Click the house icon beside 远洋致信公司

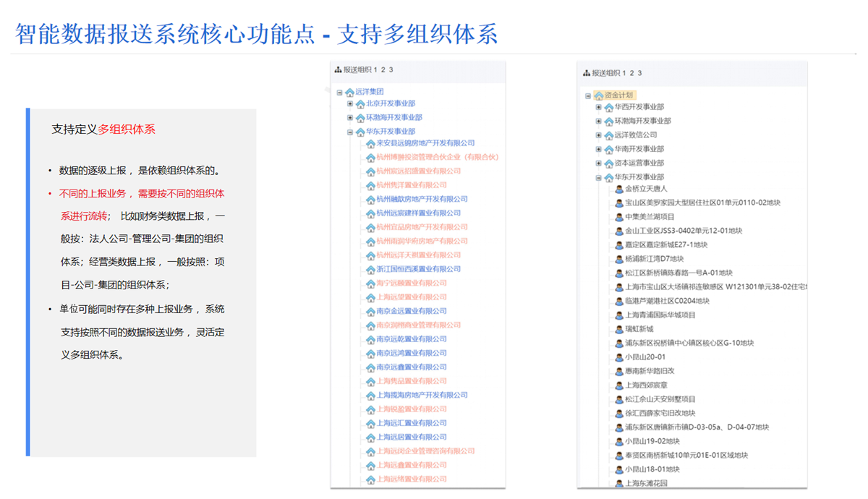609,136
